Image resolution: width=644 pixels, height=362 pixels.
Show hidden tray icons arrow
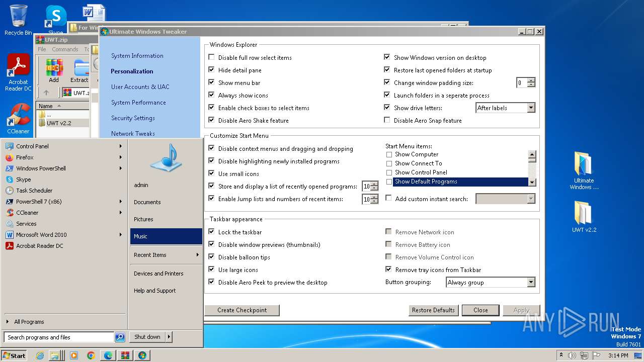click(x=561, y=355)
